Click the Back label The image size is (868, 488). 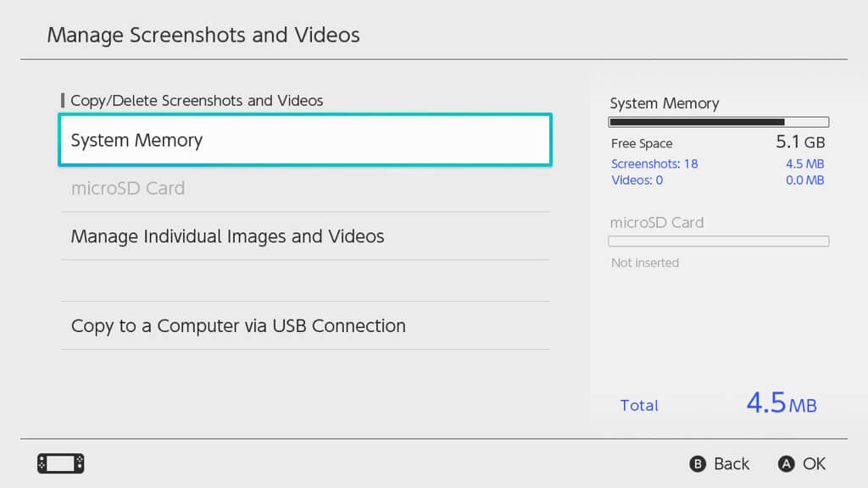coord(731,463)
